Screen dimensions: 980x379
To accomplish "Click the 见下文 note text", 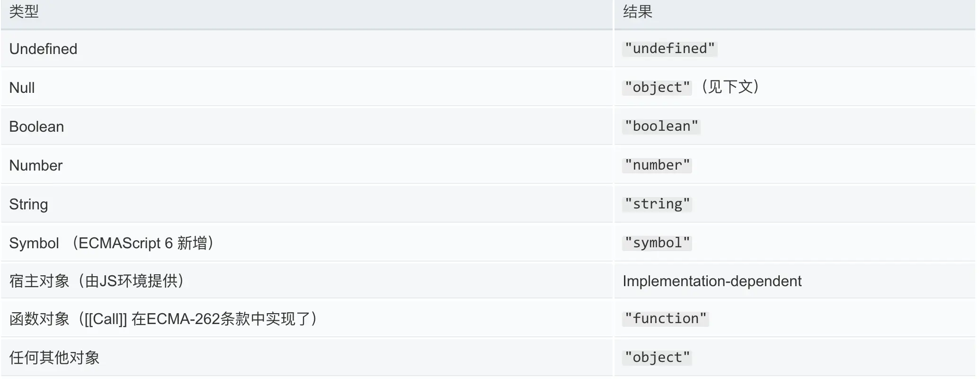I will point(730,87).
